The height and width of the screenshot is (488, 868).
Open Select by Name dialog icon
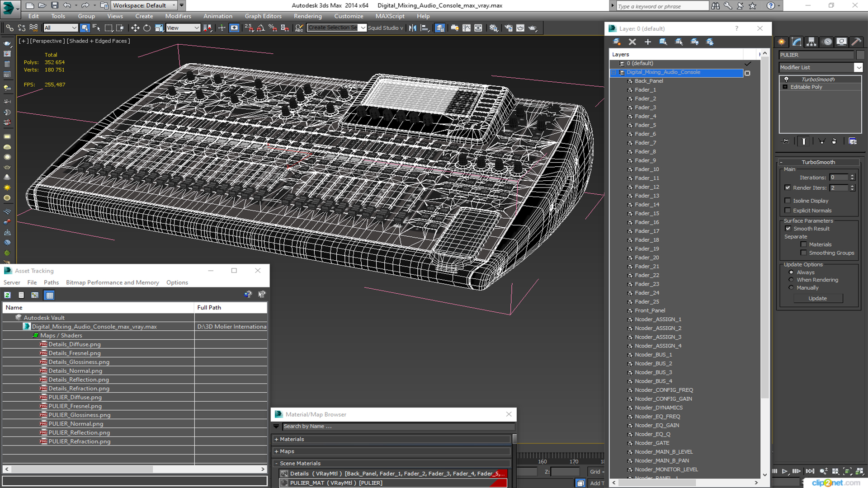click(96, 28)
